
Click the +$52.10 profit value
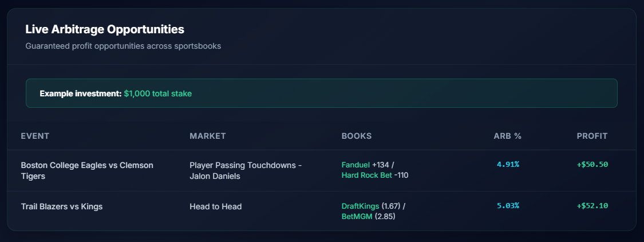pyautogui.click(x=592, y=206)
